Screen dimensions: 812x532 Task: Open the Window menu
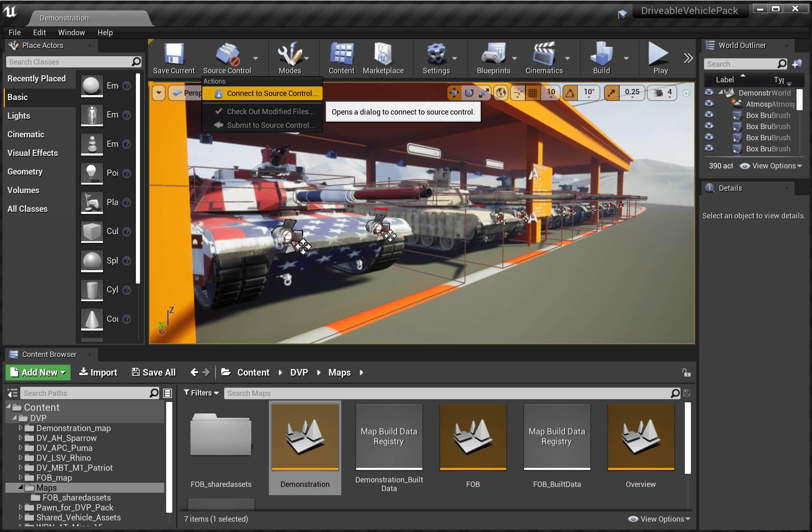(71, 32)
